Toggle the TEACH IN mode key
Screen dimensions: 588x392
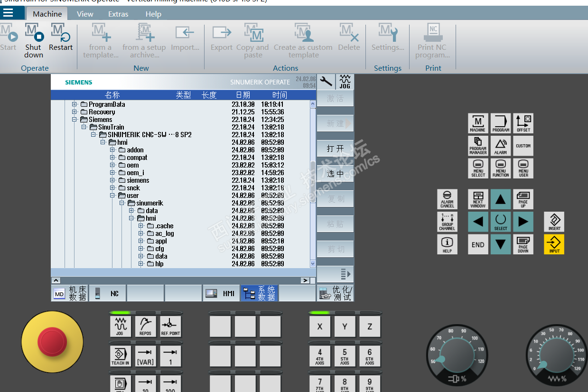(121, 356)
